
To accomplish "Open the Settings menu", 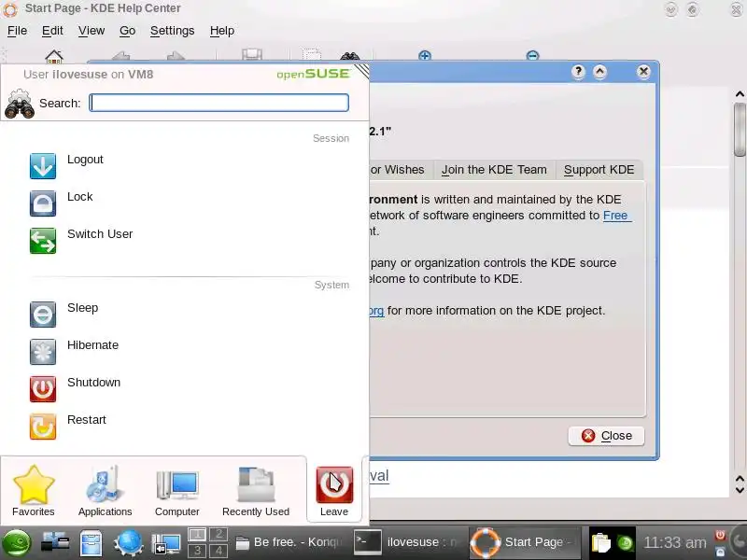I will (x=173, y=31).
